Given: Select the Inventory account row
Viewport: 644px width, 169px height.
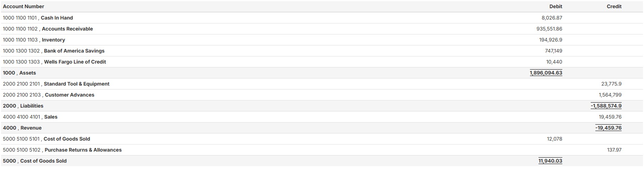Looking at the screenshot, I should 53,40.
